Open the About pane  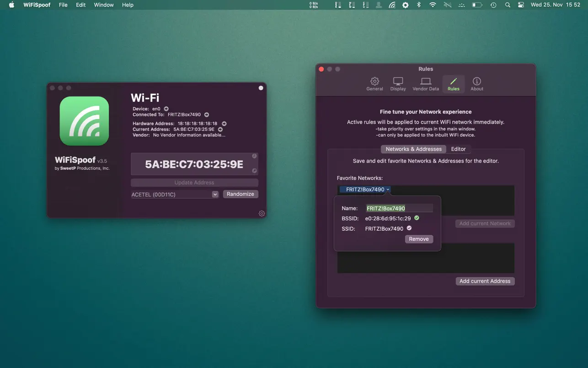476,84
